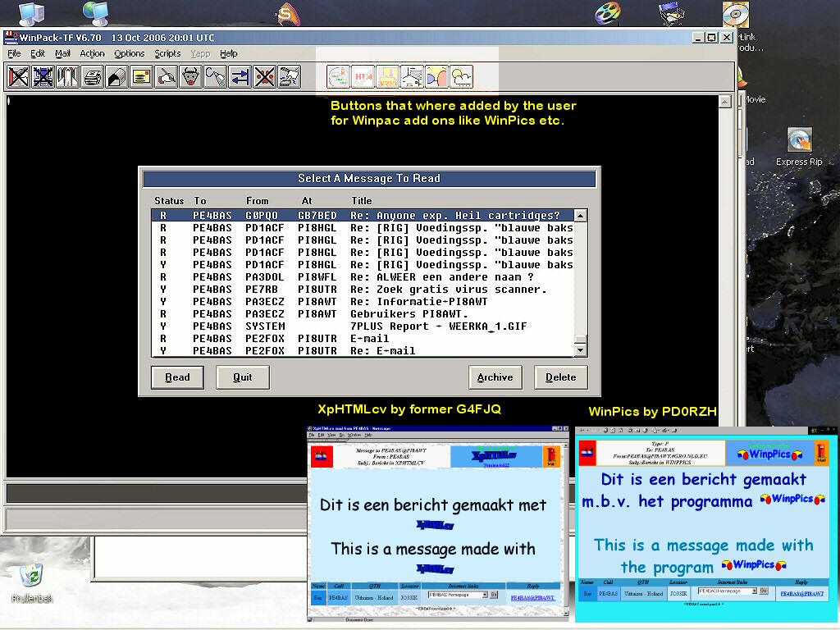The width and height of the screenshot is (840, 630).
Task: Open the Mail menu
Action: (x=62, y=53)
